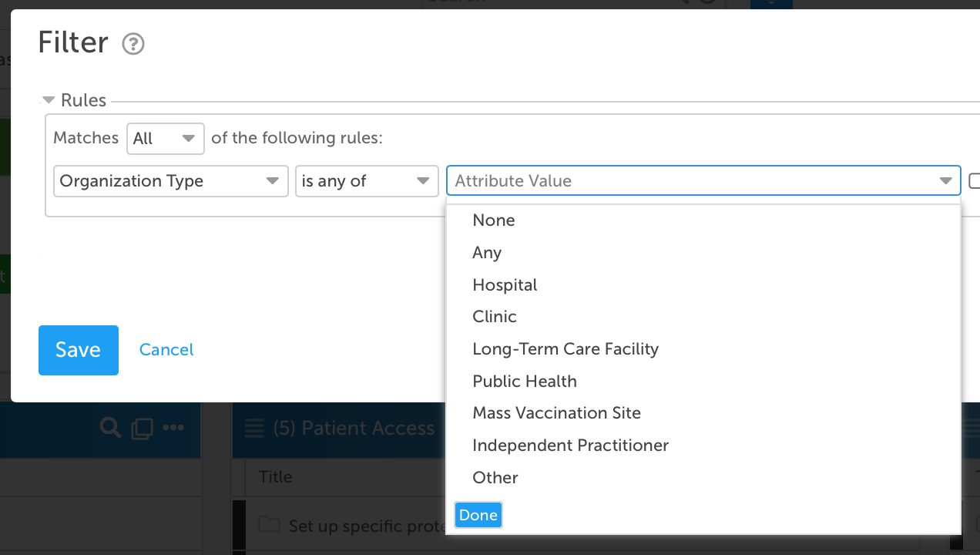This screenshot has height=555, width=980.
Task: Click the copy icon in panel header
Action: [x=142, y=429]
